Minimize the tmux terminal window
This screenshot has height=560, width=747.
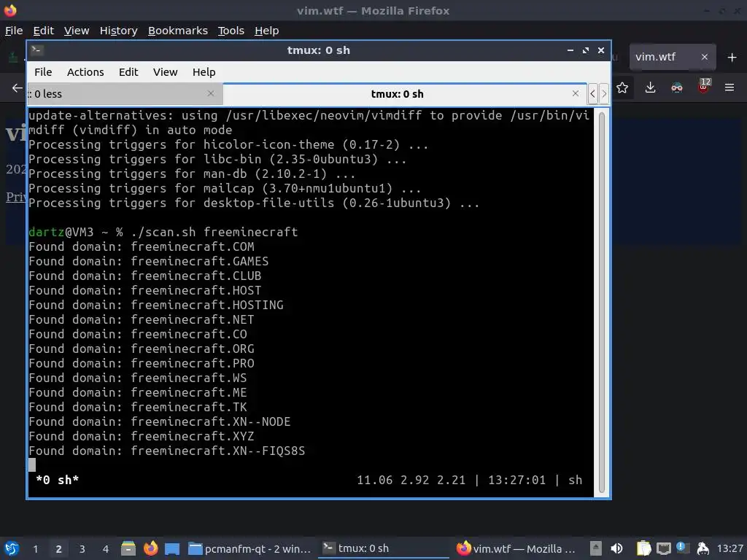tap(570, 50)
